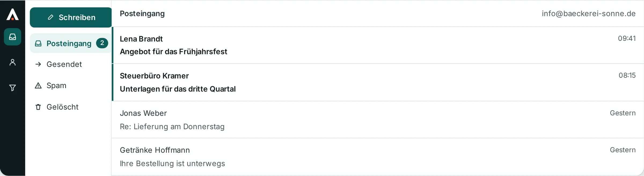The width and height of the screenshot is (644, 176).
Task: Open Jonas Weber's Lieferung reply
Action: click(378, 120)
